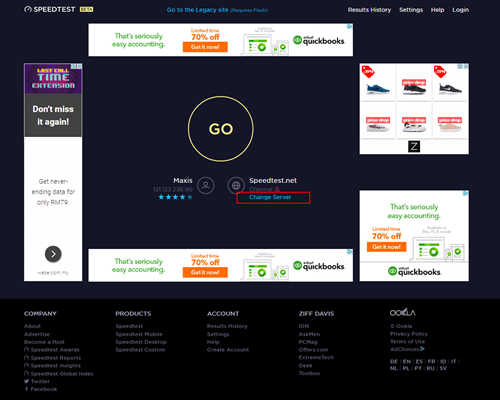Open the AdChoices icon in footer
Screen dimensions: 500x400
[x=422, y=349]
